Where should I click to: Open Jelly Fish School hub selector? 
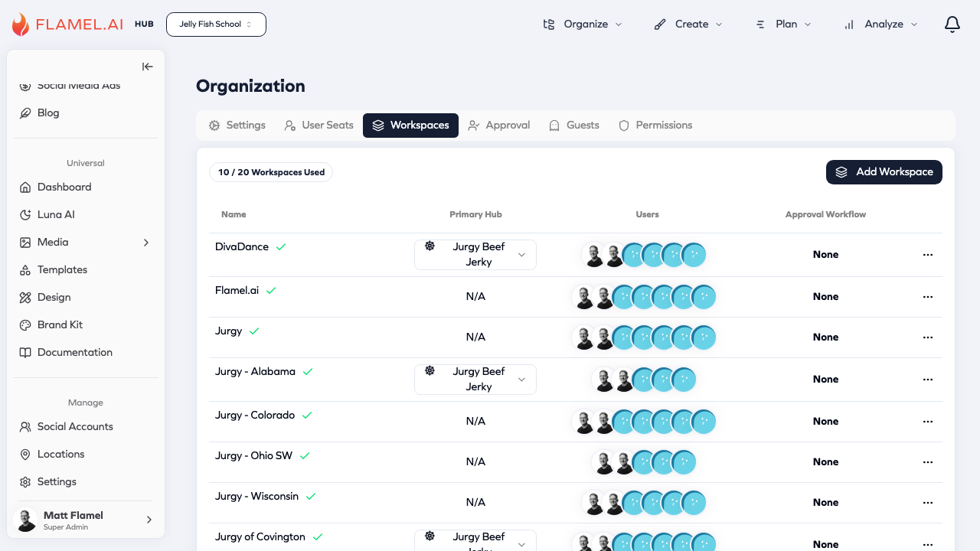point(216,24)
